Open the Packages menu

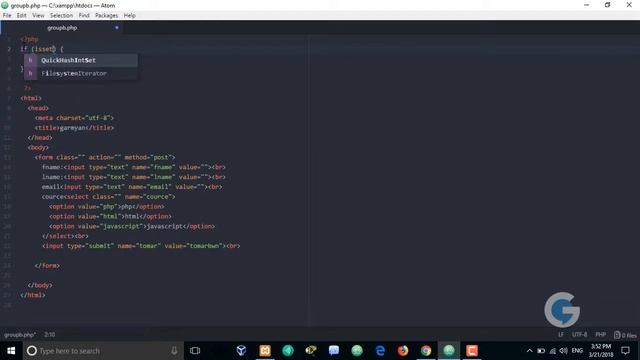click(107, 16)
